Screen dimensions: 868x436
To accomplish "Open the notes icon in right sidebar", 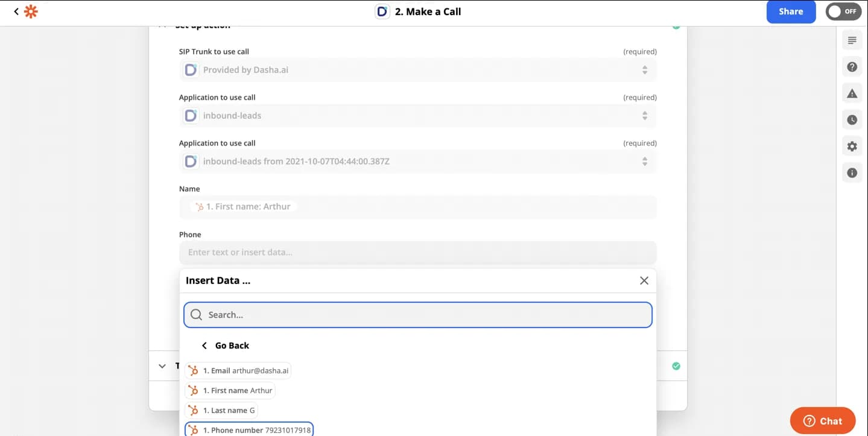I will point(852,40).
